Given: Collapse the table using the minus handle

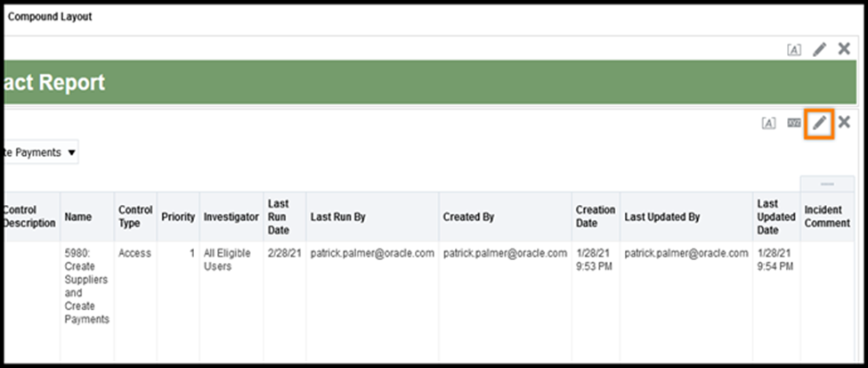Looking at the screenshot, I should pyautogui.click(x=827, y=184).
